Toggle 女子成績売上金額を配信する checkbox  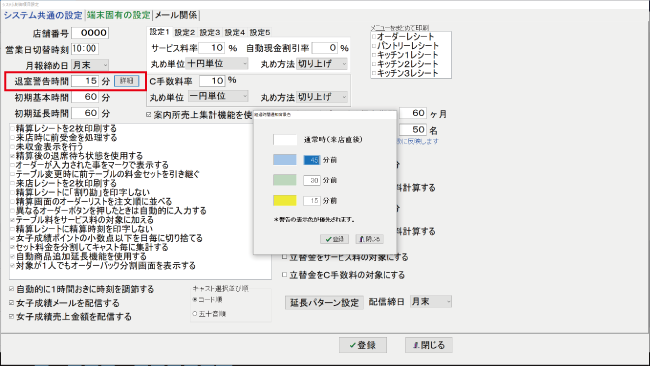coord(12,316)
